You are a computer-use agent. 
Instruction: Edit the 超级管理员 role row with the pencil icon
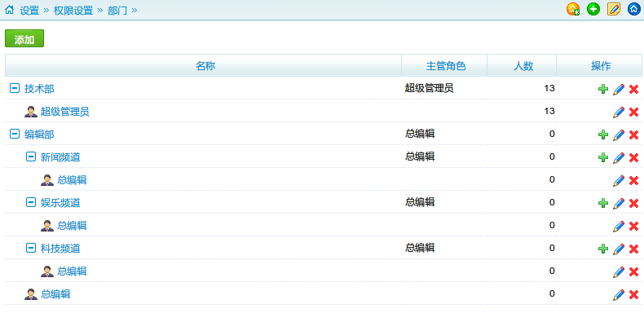(x=619, y=112)
